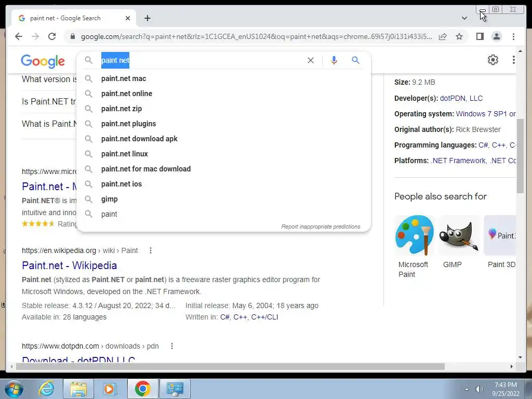This screenshot has height=399, width=532.
Task: Reload the Google search page
Action: tap(52, 36)
